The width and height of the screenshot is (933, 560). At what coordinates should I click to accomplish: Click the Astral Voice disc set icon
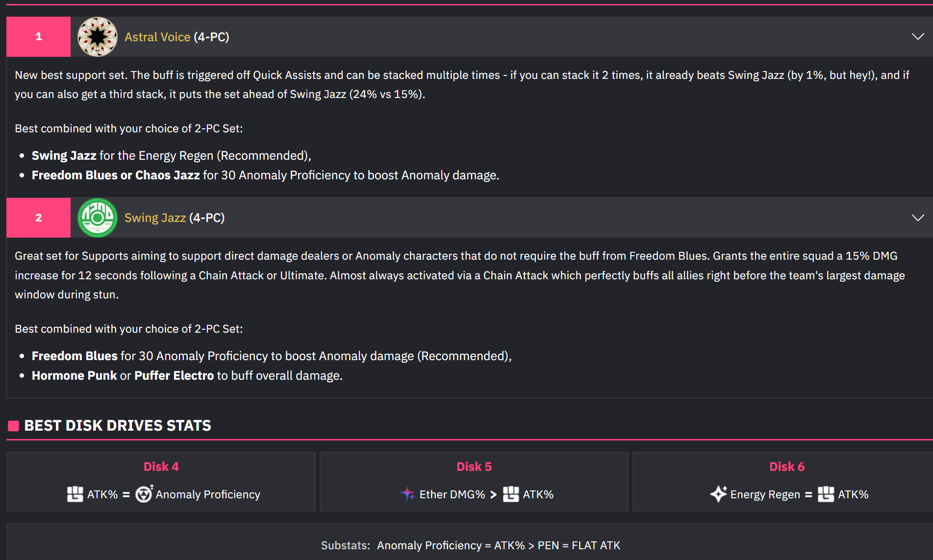pyautogui.click(x=98, y=37)
